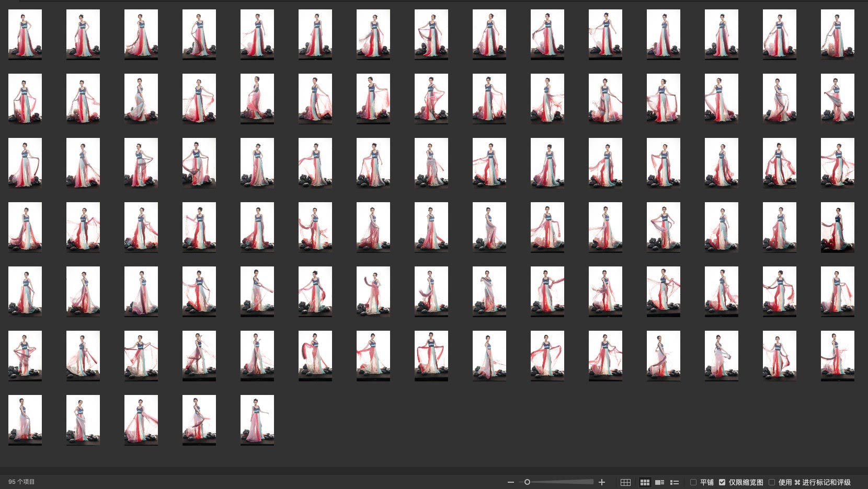Select the first thumbnail in bottom row
Screen dimensions: 868x489
pyautogui.click(x=25, y=420)
